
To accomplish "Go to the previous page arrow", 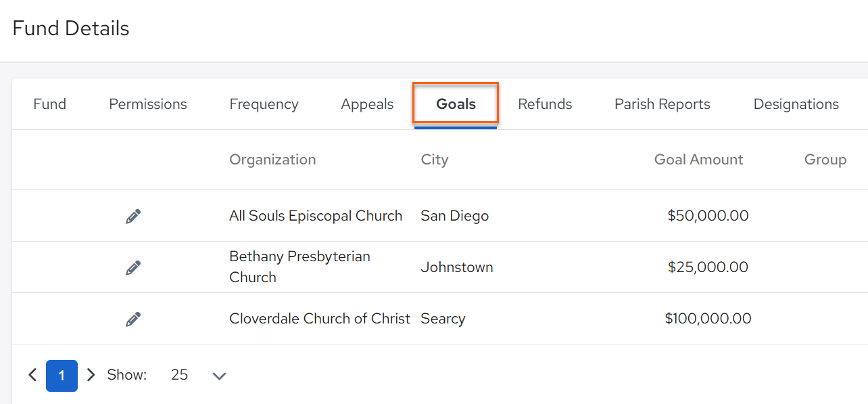I will (32, 375).
